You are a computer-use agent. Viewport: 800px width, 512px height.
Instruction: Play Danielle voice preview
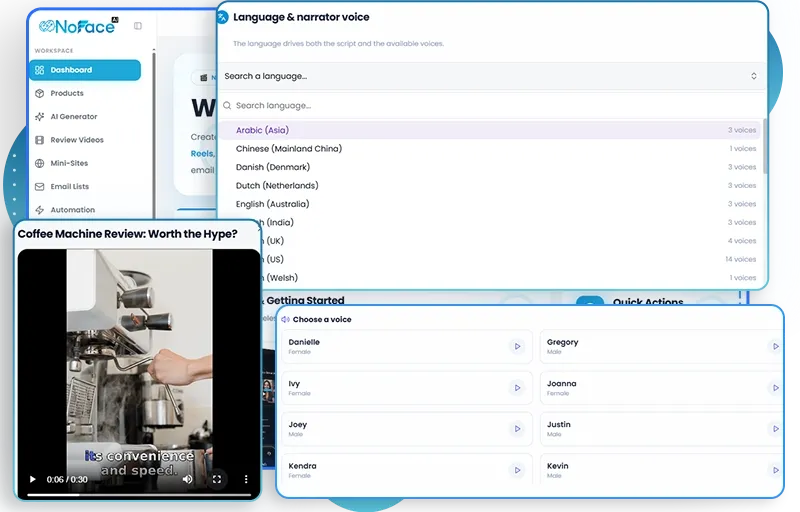(517, 346)
